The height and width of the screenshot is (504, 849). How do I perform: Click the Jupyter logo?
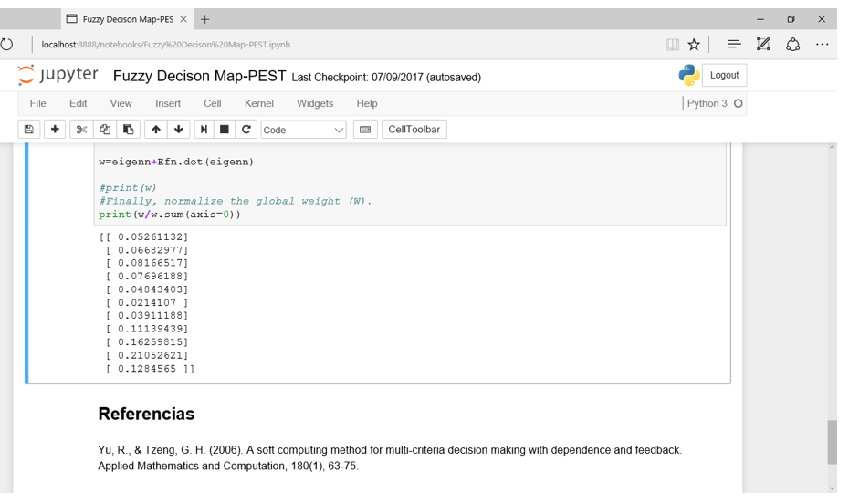[58, 75]
